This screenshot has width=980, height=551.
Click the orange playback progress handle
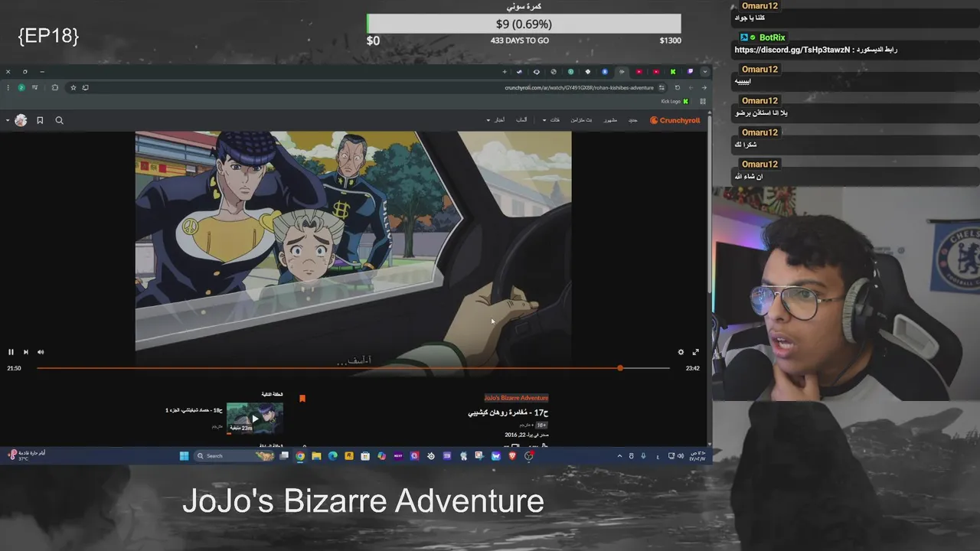pyautogui.click(x=620, y=368)
